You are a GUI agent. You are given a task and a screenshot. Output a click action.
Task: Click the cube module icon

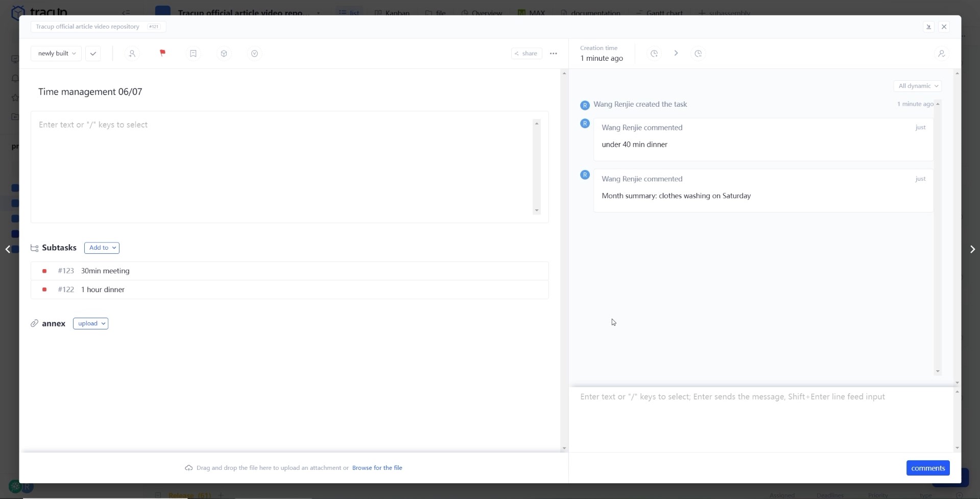[x=224, y=54]
